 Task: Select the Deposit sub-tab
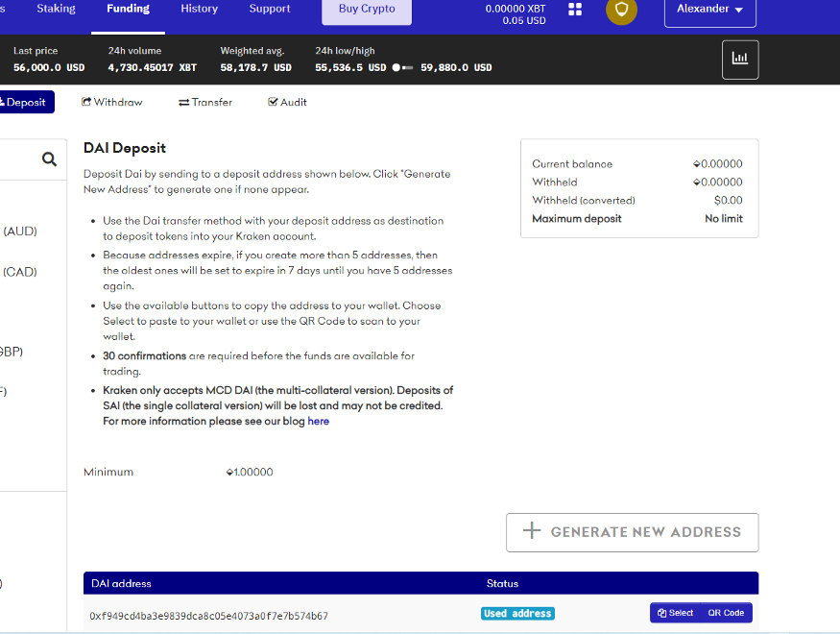[25, 102]
